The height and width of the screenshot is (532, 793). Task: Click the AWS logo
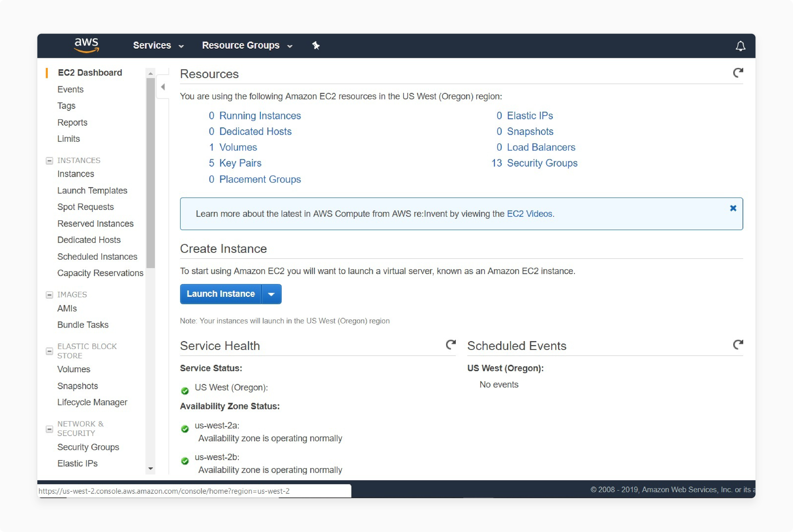pyautogui.click(x=87, y=45)
